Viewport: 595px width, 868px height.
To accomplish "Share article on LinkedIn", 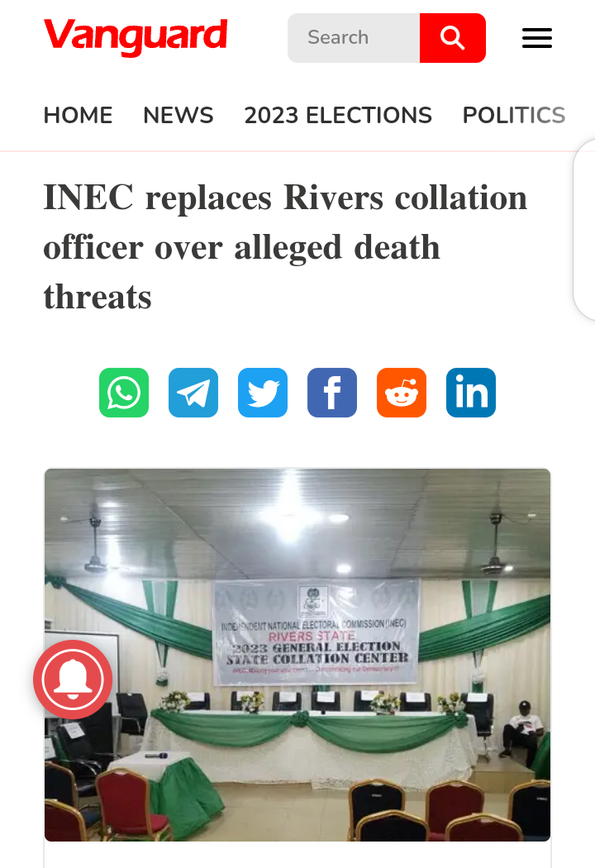I will (471, 393).
